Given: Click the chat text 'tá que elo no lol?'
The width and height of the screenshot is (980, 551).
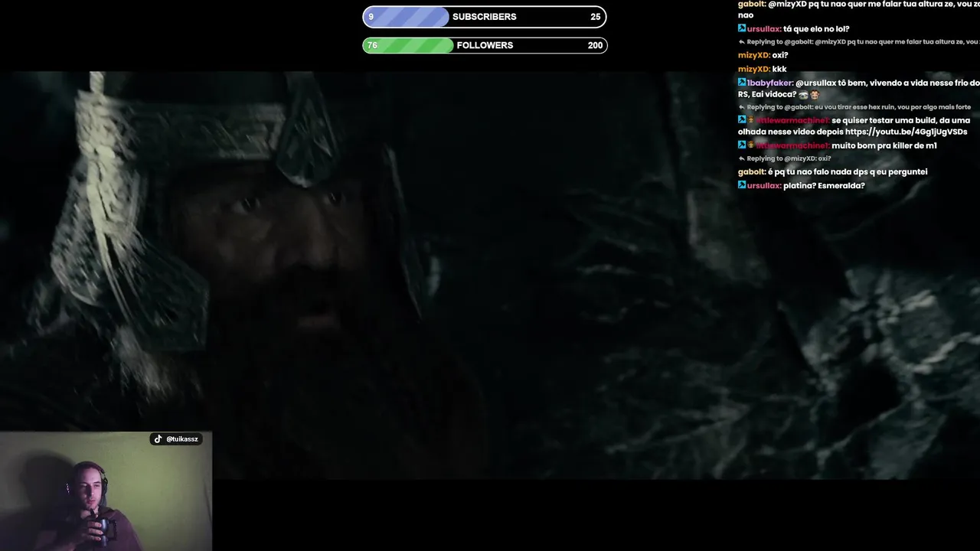Looking at the screenshot, I should pos(816,29).
